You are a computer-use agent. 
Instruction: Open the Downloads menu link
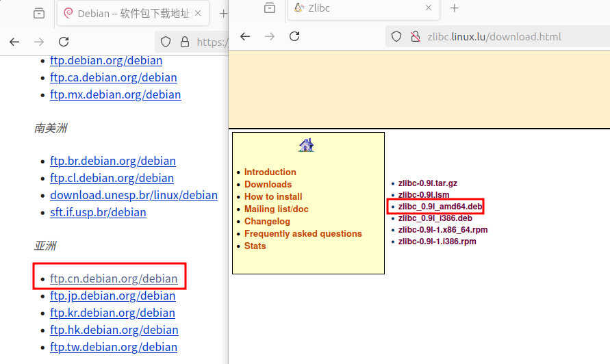pyautogui.click(x=268, y=184)
